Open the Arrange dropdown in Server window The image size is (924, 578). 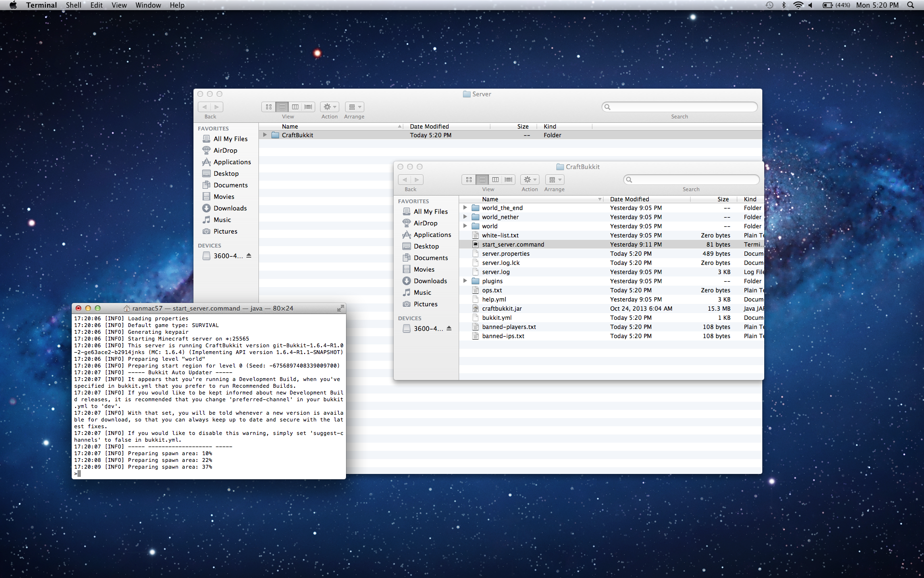coord(355,107)
